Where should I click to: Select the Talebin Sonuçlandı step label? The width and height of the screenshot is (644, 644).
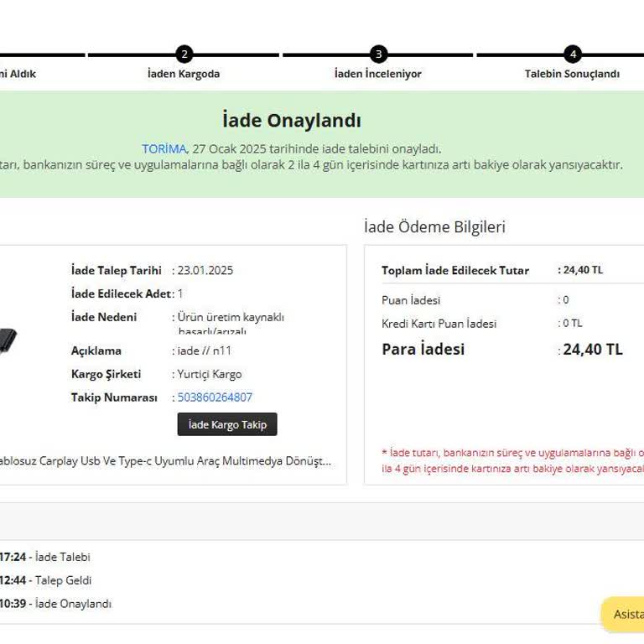tap(572, 74)
